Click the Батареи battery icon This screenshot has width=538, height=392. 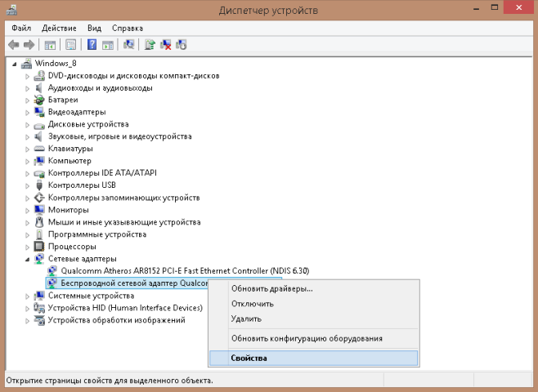pyautogui.click(x=39, y=100)
